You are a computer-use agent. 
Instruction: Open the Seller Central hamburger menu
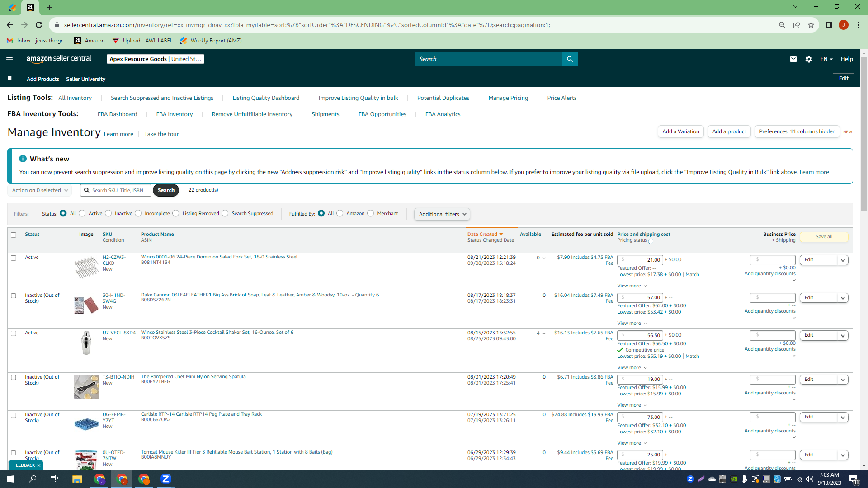tap(9, 59)
